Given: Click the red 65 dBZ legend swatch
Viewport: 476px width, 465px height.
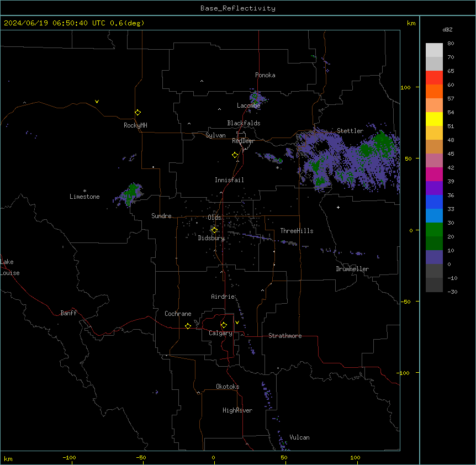Looking at the screenshot, I should click(x=434, y=77).
